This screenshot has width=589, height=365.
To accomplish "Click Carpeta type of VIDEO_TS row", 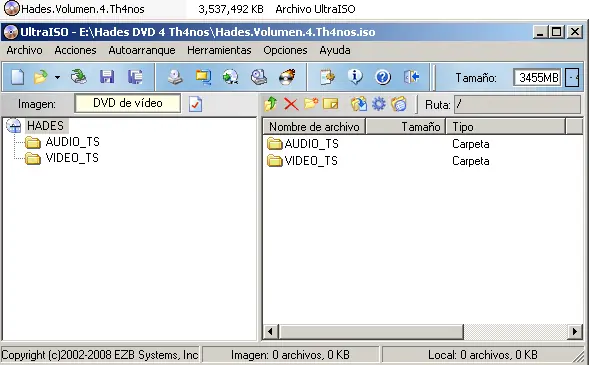I will click(471, 161).
